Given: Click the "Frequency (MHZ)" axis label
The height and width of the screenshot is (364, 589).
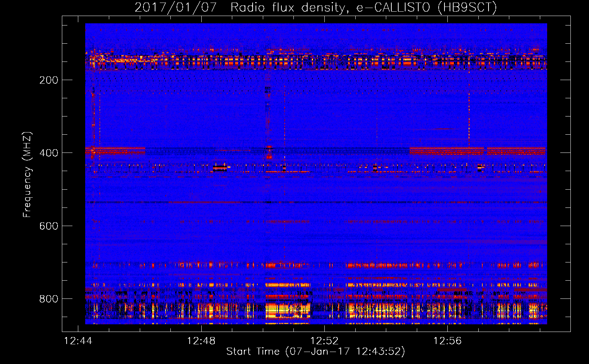Looking at the screenshot, I should coord(27,175).
